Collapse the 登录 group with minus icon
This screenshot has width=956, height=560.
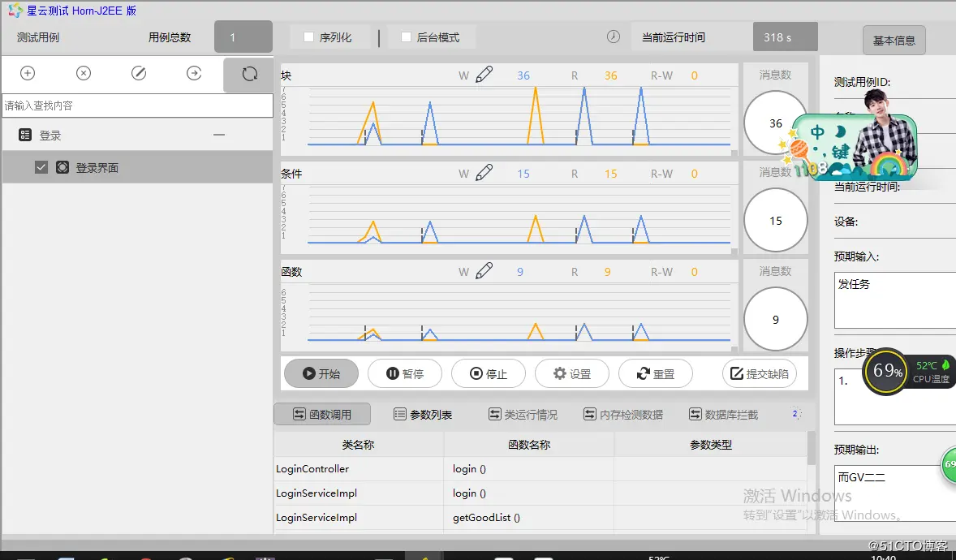tap(219, 135)
